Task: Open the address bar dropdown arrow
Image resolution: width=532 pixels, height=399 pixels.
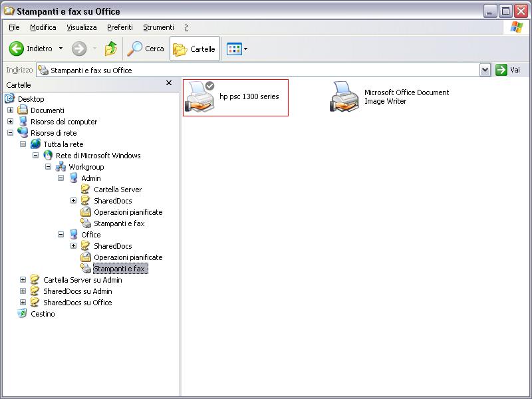Action: [485, 70]
